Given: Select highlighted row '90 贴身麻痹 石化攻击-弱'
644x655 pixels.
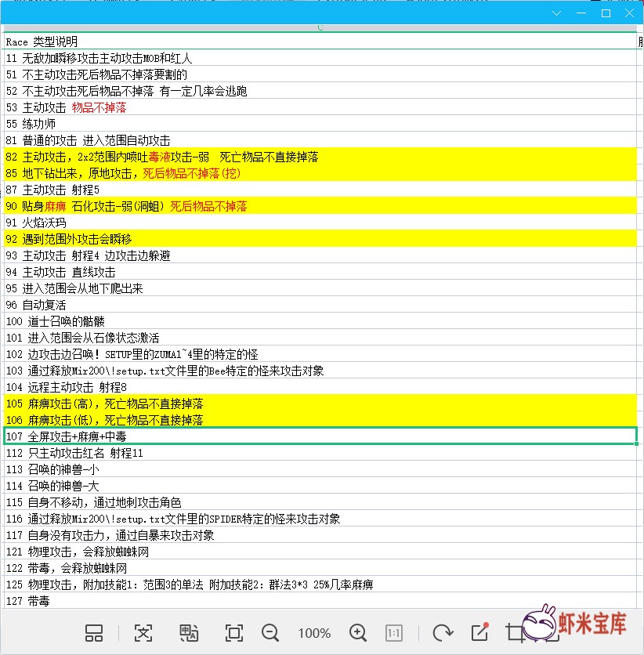Looking at the screenshot, I should [x=320, y=206].
